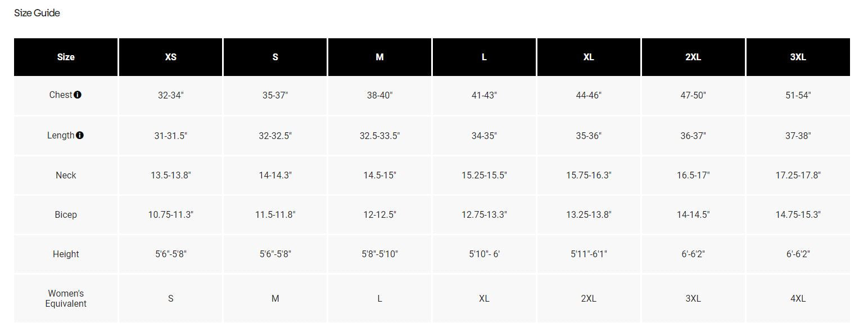Click the Length info icon
Viewport: 868px width, 327px height.
coord(80,135)
